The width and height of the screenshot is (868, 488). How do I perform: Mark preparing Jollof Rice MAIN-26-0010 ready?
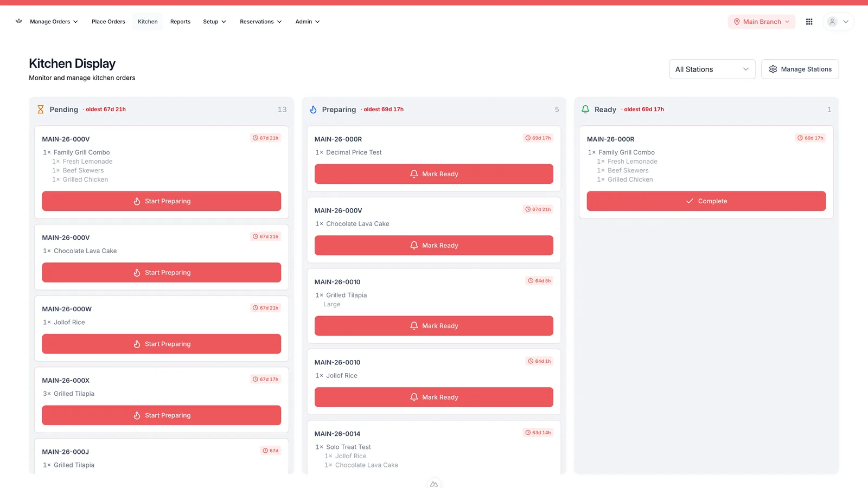point(434,397)
